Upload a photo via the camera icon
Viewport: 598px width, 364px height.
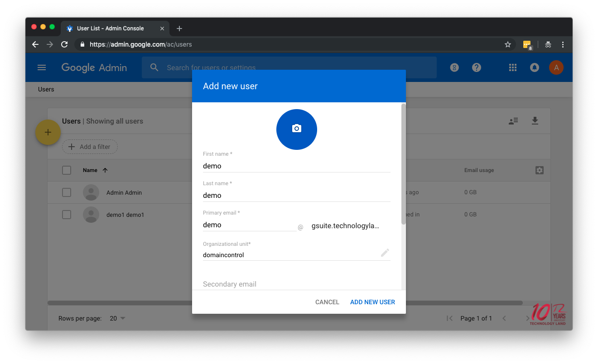[297, 129]
